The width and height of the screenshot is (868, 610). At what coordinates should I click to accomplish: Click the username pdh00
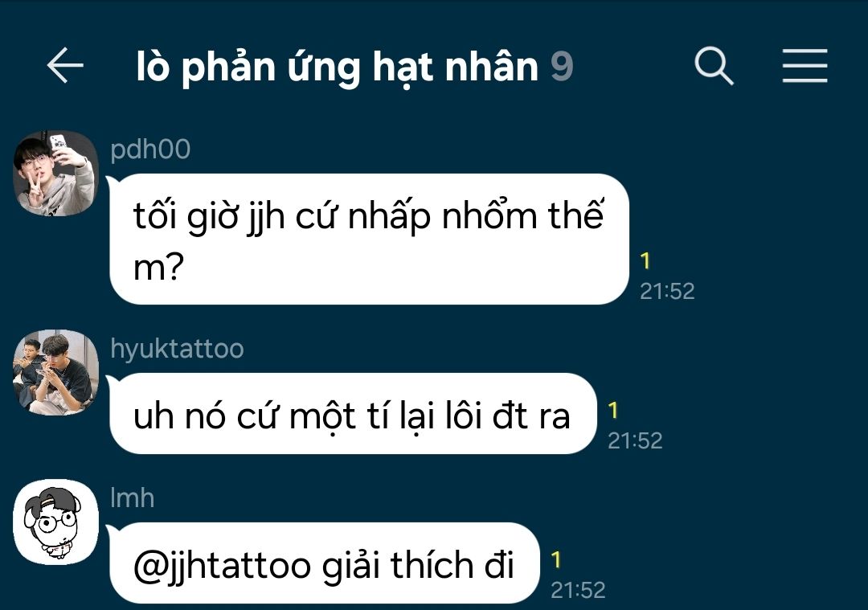[150, 149]
